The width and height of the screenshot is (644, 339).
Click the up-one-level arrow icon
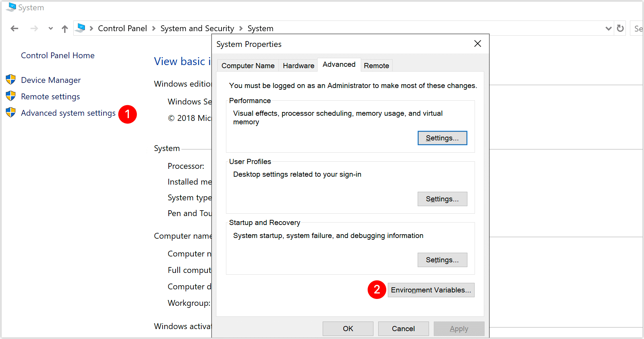65,29
